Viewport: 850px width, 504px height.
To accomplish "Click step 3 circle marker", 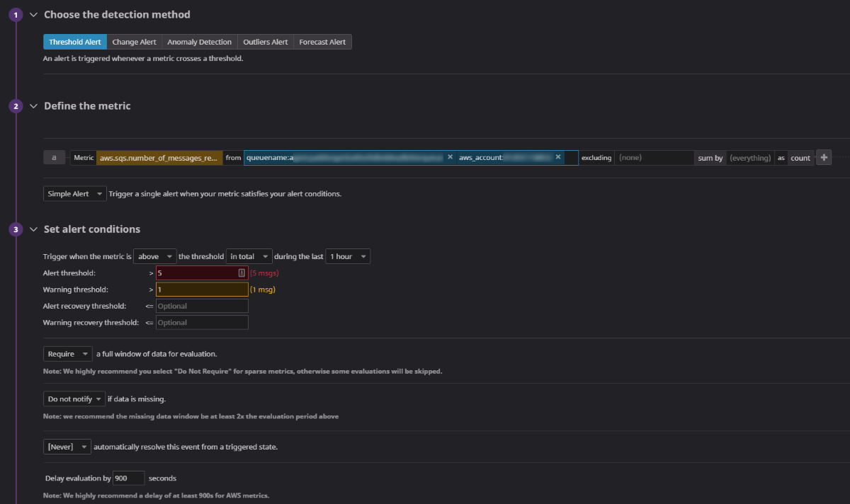I will point(16,229).
